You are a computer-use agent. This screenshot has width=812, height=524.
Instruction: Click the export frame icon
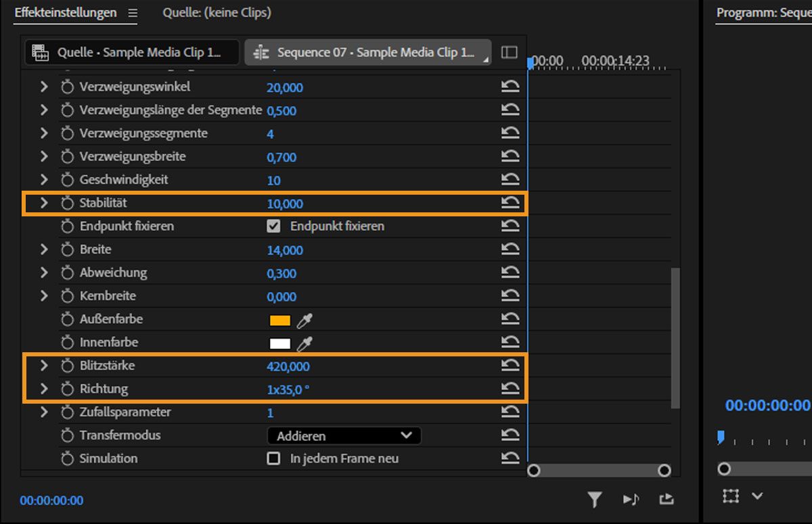pyautogui.click(x=666, y=499)
